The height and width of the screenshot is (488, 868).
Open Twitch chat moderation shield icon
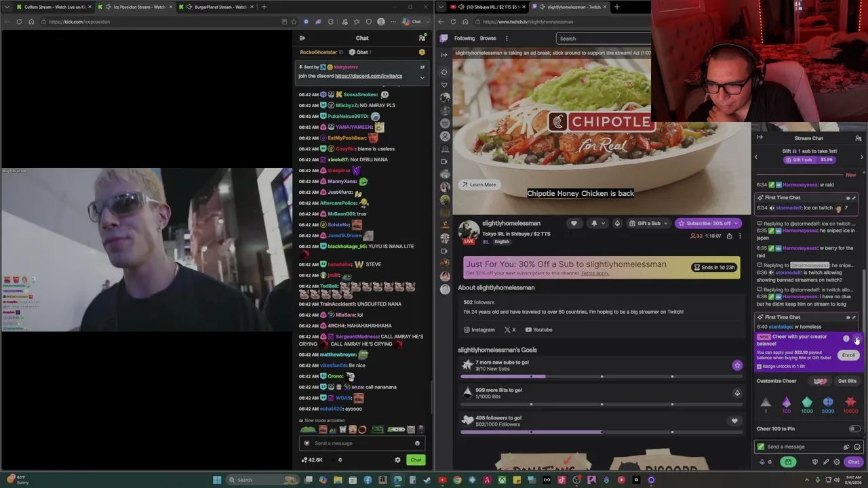pos(815,462)
